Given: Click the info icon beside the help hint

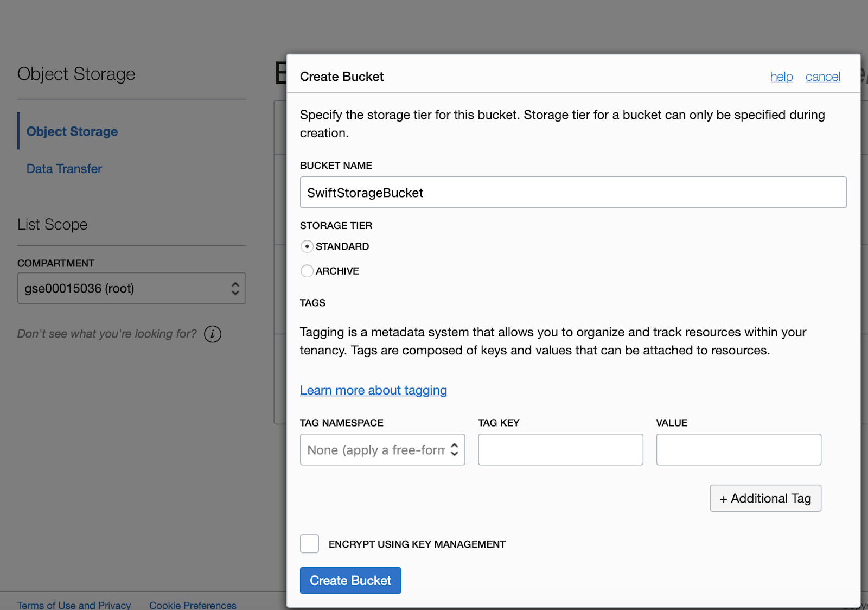Looking at the screenshot, I should click(x=213, y=334).
